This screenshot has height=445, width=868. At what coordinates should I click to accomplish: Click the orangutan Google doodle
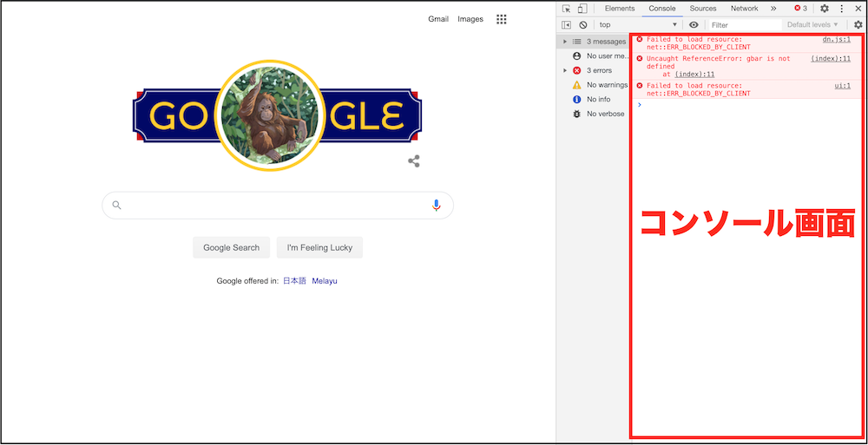(x=277, y=115)
